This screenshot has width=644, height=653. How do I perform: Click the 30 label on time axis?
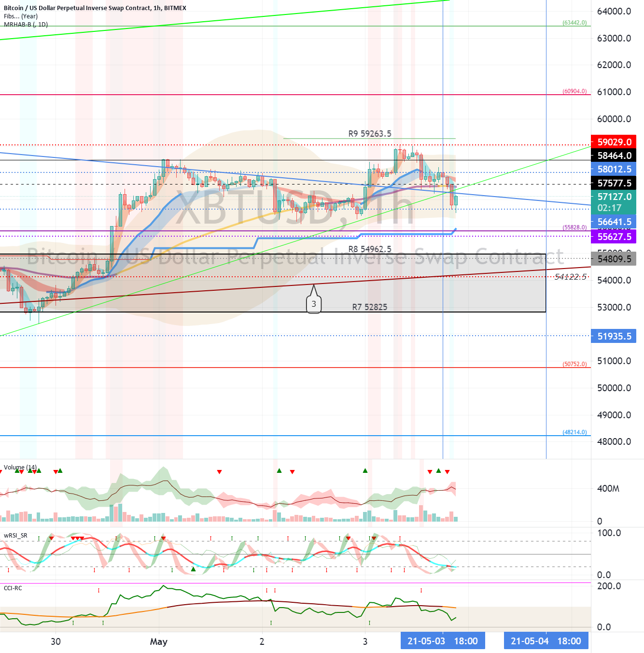click(56, 641)
